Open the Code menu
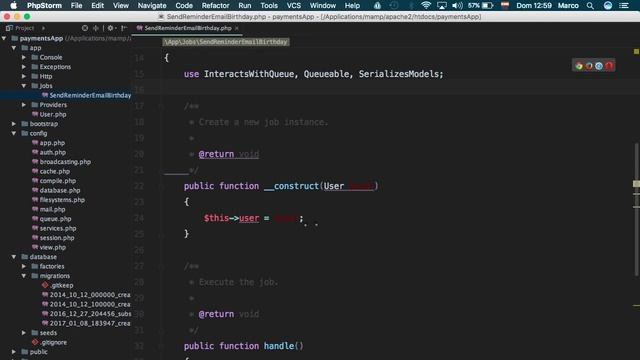This screenshot has height=360, width=640. coord(184,6)
